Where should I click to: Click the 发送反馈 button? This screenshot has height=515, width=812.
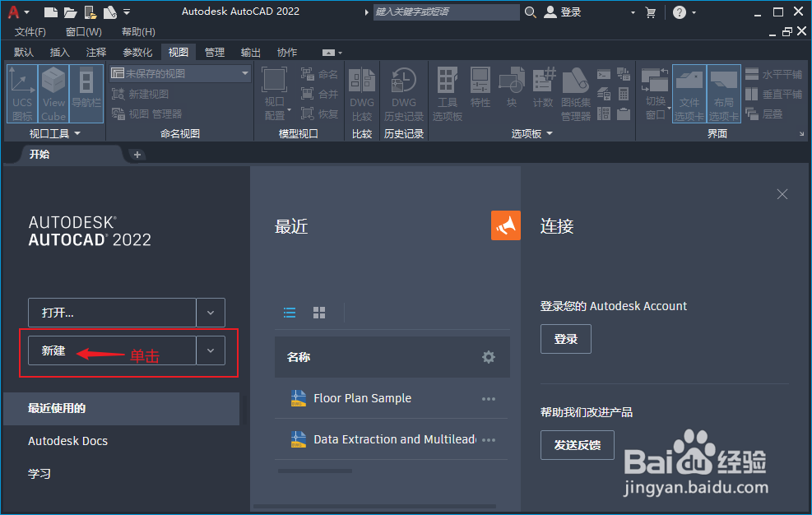coord(578,445)
